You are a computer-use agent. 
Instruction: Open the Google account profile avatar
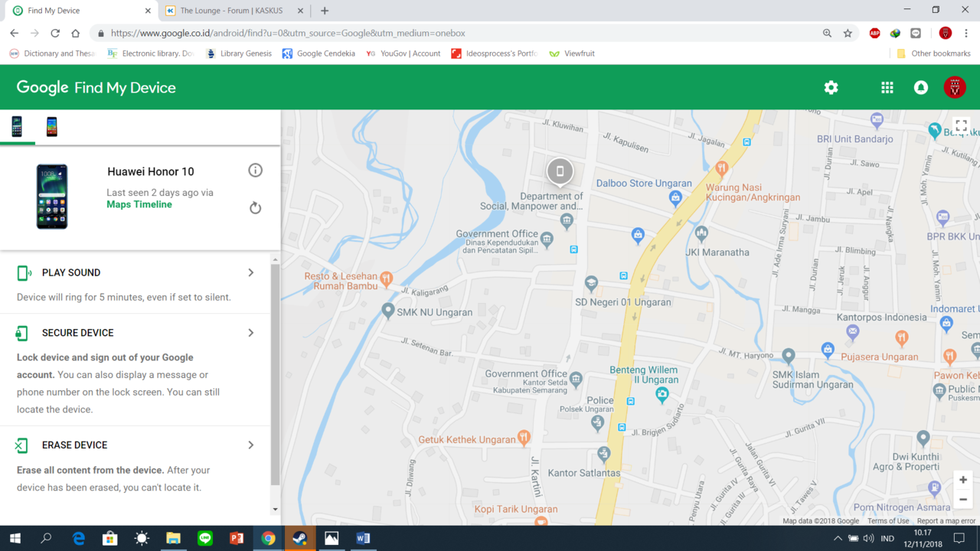955,87
